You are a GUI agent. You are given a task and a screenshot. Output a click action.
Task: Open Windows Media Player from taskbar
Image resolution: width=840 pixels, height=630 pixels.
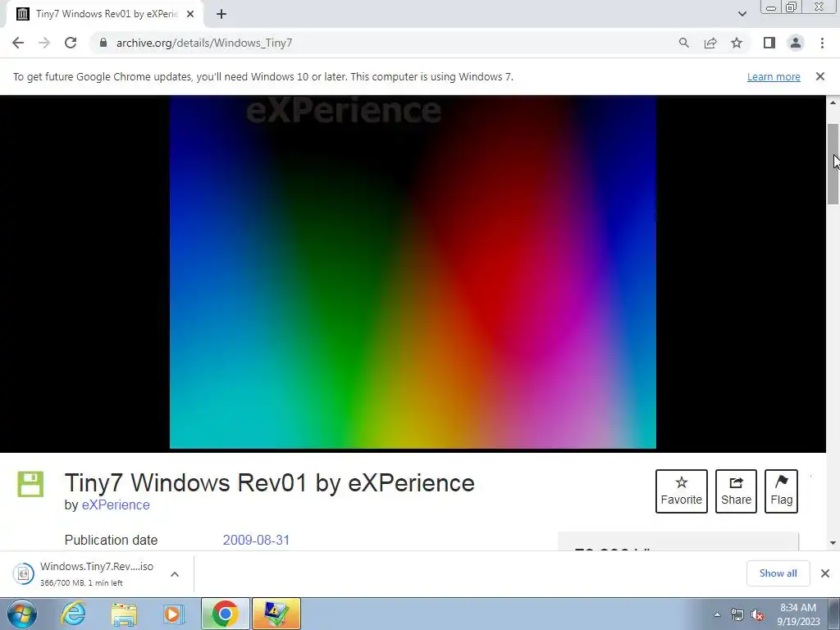tap(173, 614)
